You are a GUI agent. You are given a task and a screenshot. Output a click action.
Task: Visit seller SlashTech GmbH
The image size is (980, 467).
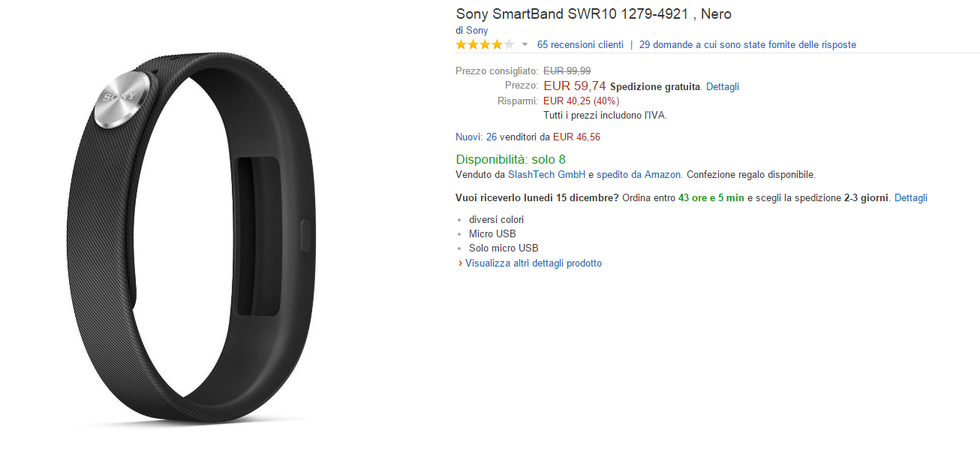click(546, 174)
